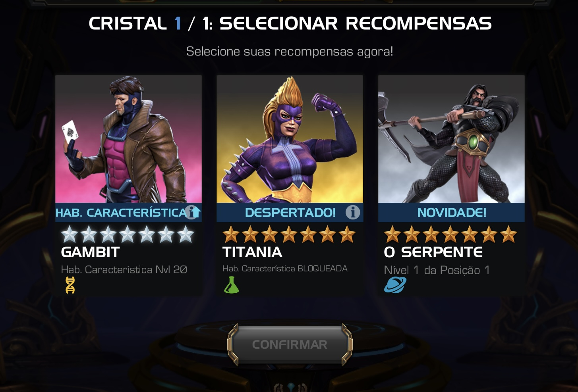578x392 pixels.
Task: Select Titania's gold star rating row
Action: [289, 234]
